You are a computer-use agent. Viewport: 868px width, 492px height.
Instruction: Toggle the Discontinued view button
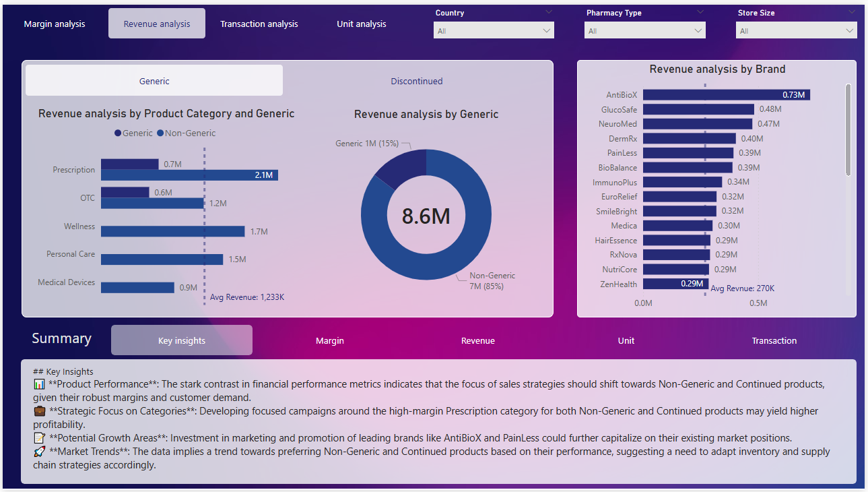417,81
